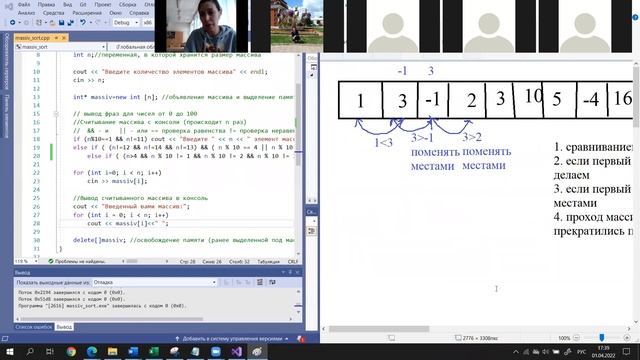Click the last icon in Output panel toolbar
This screenshot has width=640, height=360.
coord(272,282)
